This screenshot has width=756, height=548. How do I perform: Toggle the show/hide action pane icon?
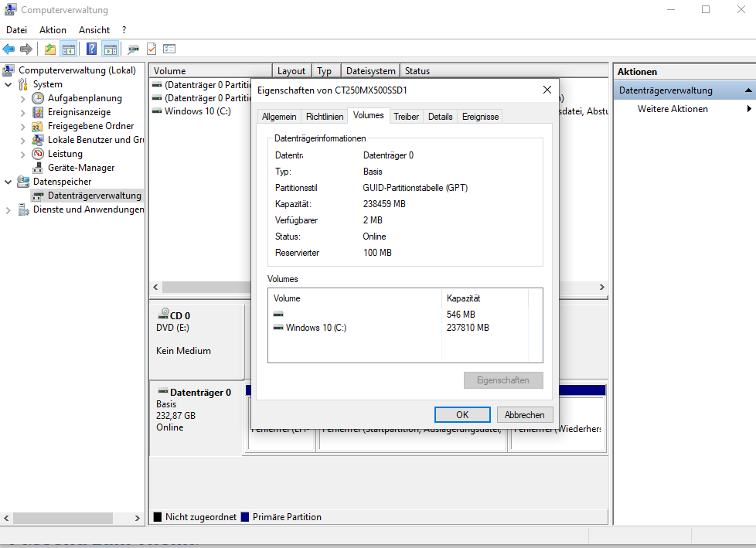[111, 49]
